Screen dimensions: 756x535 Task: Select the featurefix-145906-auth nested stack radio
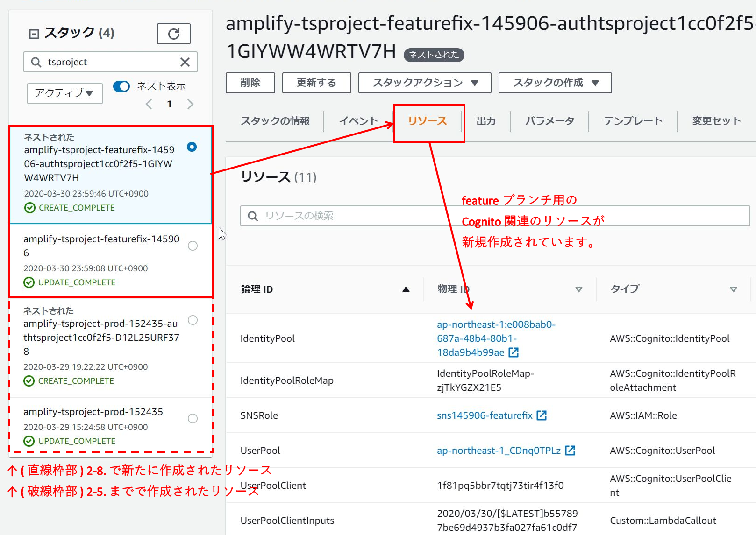pos(192,147)
